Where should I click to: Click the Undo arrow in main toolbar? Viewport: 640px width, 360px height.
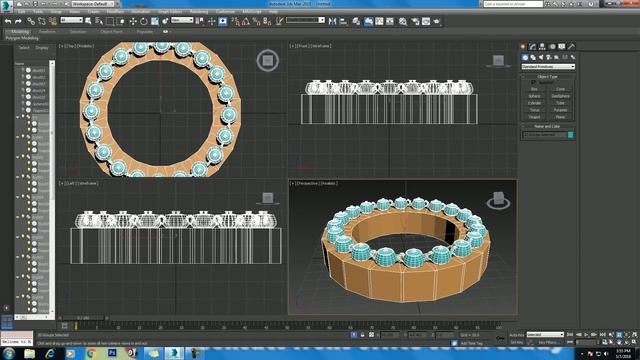click(x=8, y=21)
